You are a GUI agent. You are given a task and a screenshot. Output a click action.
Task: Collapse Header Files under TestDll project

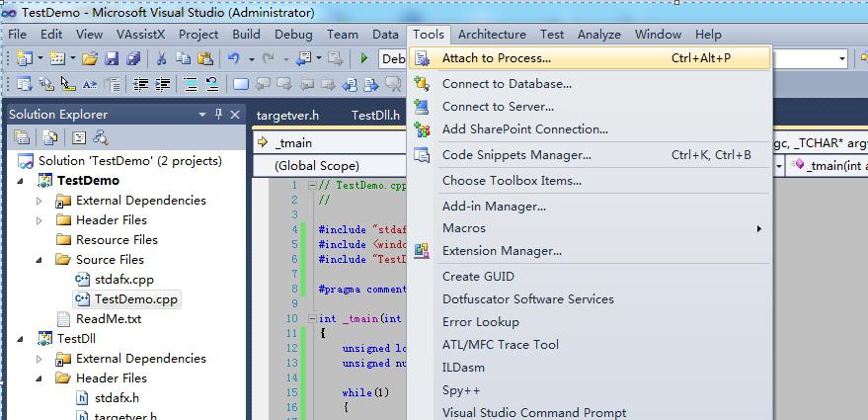click(39, 378)
